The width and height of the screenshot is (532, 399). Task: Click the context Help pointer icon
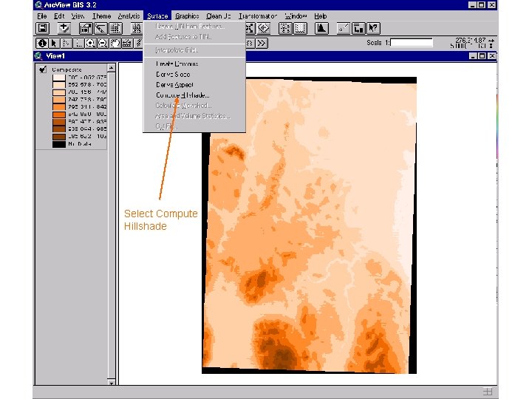(373, 28)
